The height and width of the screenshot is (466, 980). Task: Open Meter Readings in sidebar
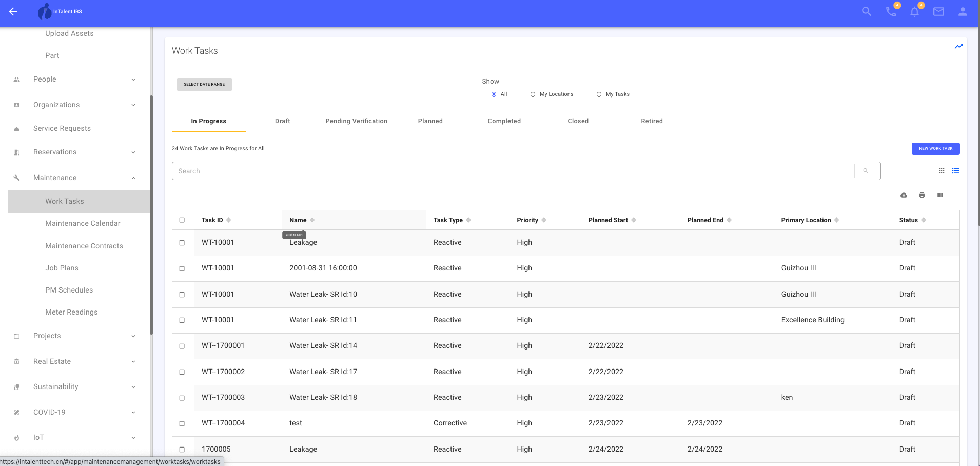point(71,312)
